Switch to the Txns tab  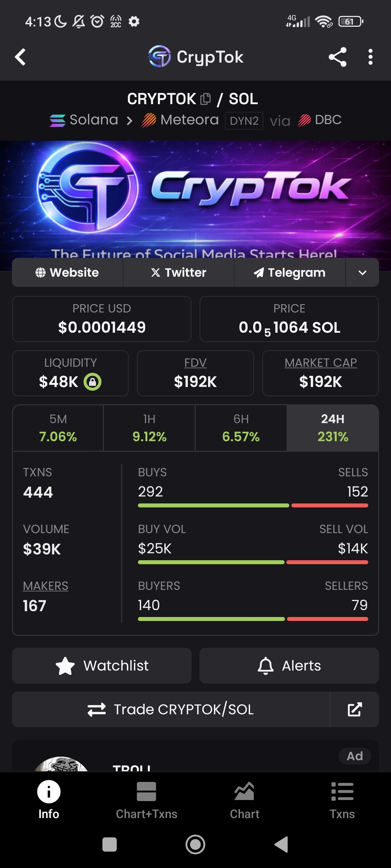[342, 800]
